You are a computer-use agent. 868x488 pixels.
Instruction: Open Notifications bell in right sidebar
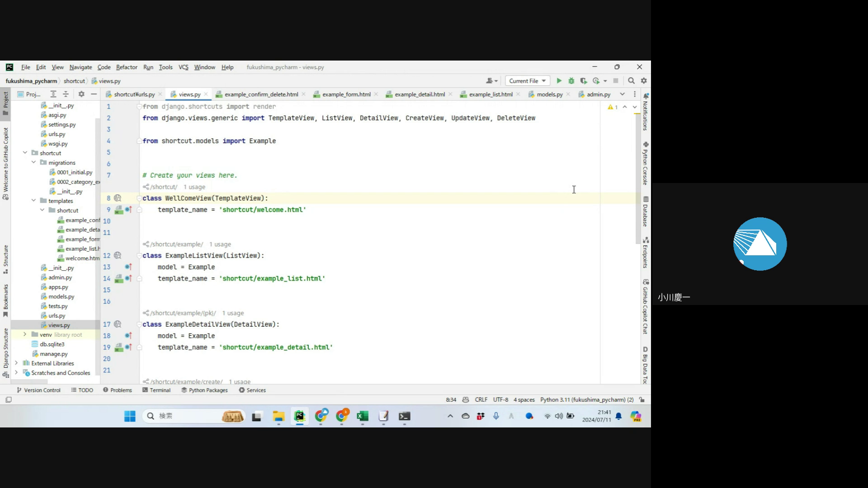coord(646,96)
